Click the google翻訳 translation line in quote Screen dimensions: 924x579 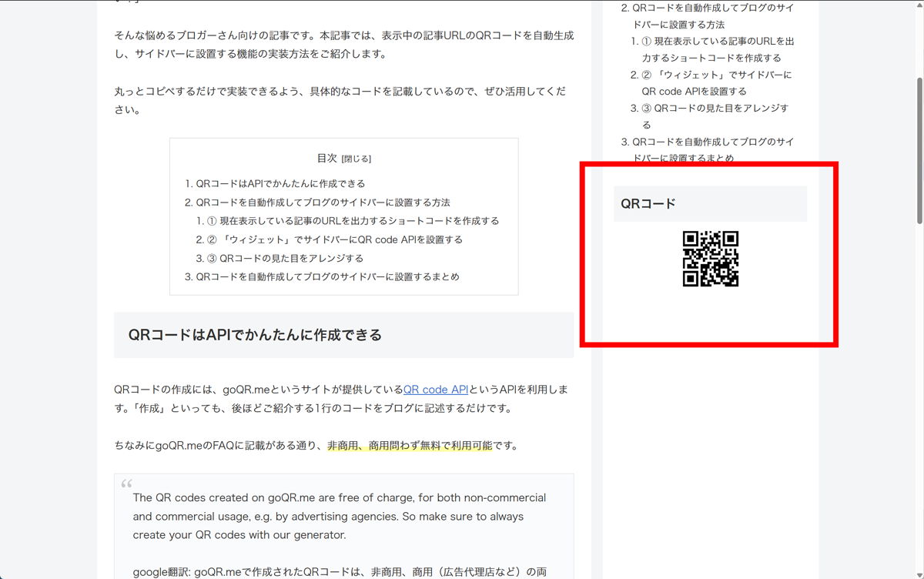point(340,572)
